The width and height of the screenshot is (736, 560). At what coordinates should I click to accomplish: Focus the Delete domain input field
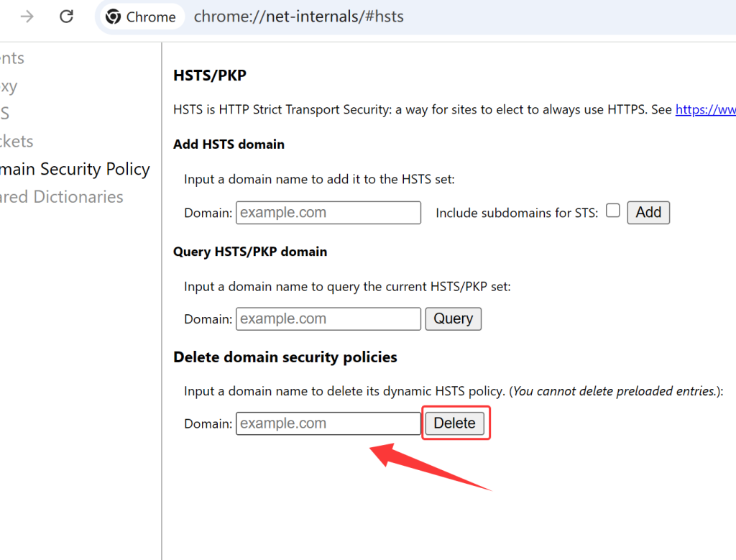click(328, 423)
